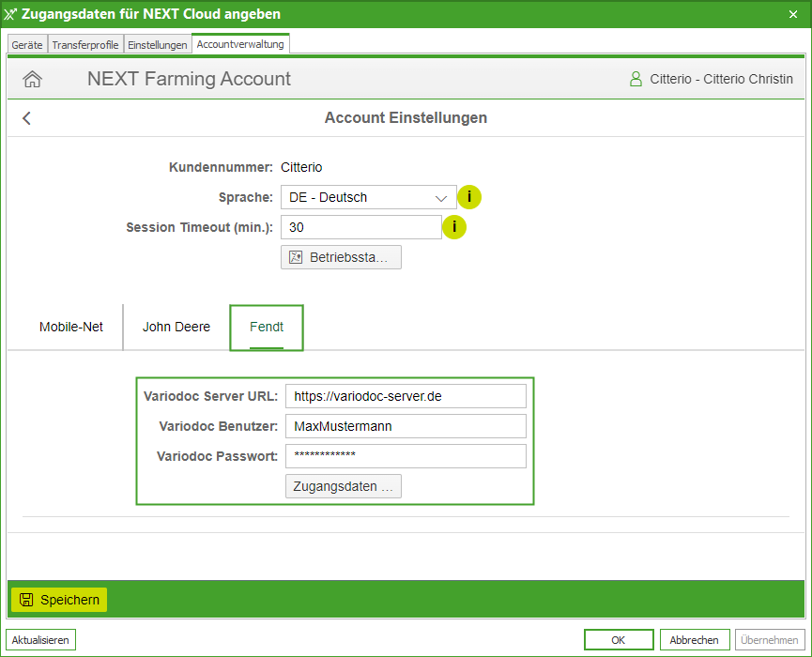Viewport: 812px width, 657px height.
Task: Click the user profile icon for Citterio
Action: tap(636, 80)
